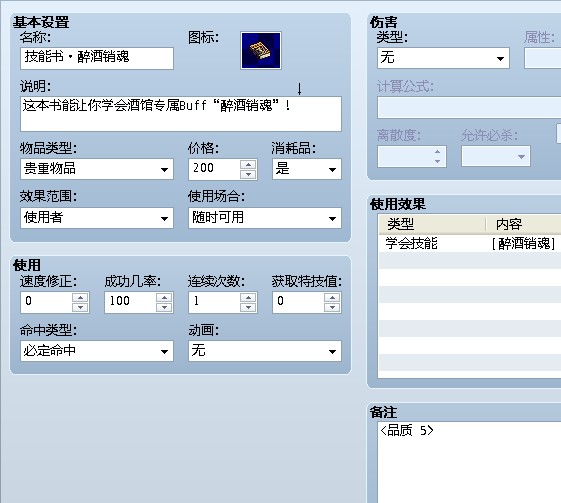The height and width of the screenshot is (503, 561).
Task: Open the 物品类型 dropdown
Action: coord(97,169)
